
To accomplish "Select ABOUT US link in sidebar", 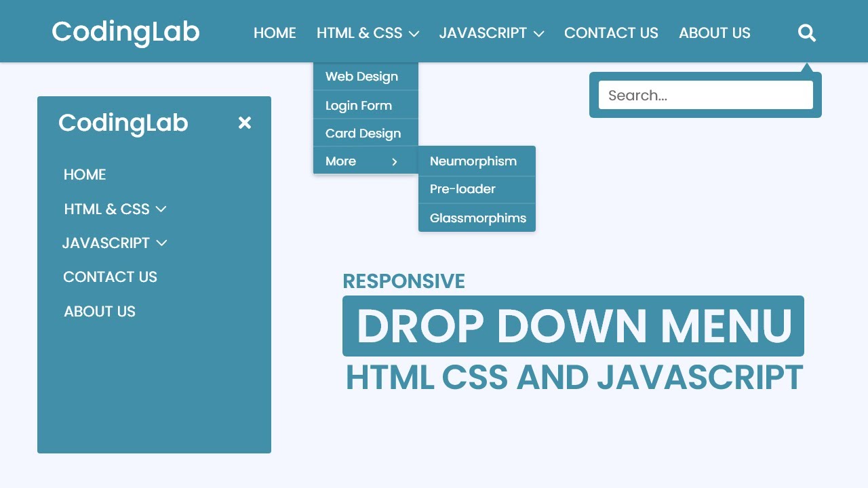I will [x=100, y=312].
